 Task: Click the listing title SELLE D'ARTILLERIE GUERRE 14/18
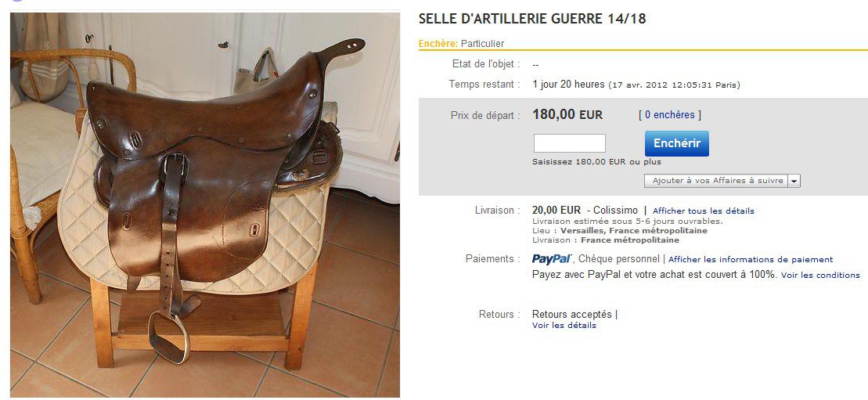532,19
